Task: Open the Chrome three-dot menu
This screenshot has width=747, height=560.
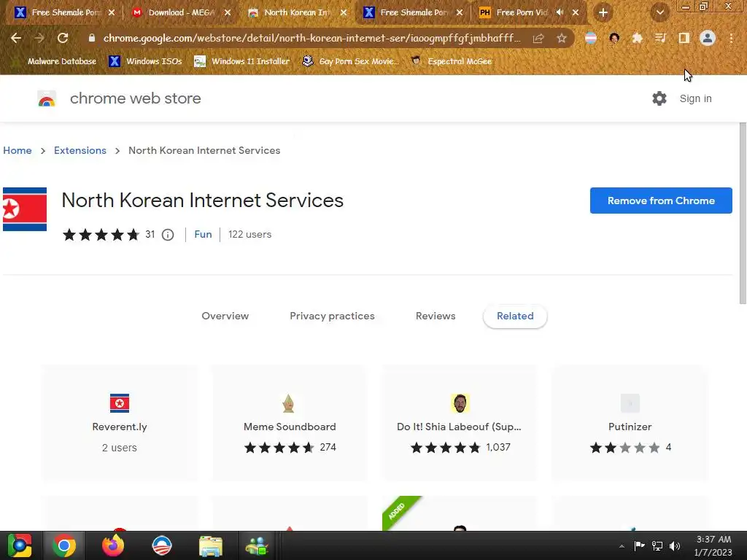Action: pyautogui.click(x=731, y=38)
